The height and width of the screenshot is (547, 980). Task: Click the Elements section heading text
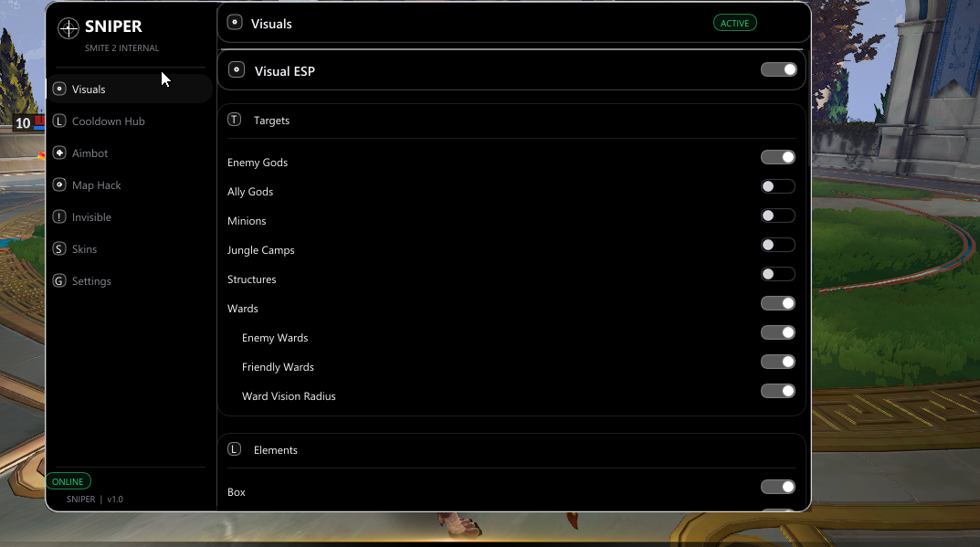(276, 450)
